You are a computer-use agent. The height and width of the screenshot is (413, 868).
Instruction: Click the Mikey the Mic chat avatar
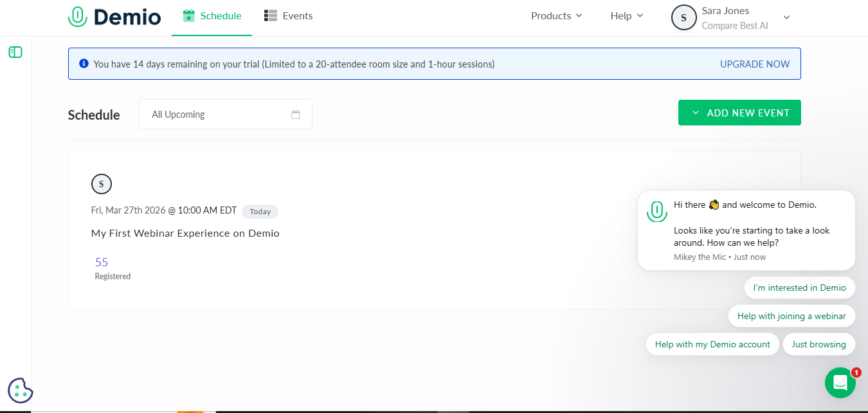pyautogui.click(x=656, y=212)
